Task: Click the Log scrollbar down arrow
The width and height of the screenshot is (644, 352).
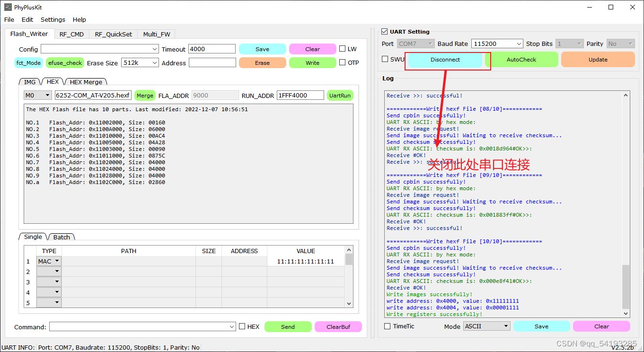Action: pos(626,313)
